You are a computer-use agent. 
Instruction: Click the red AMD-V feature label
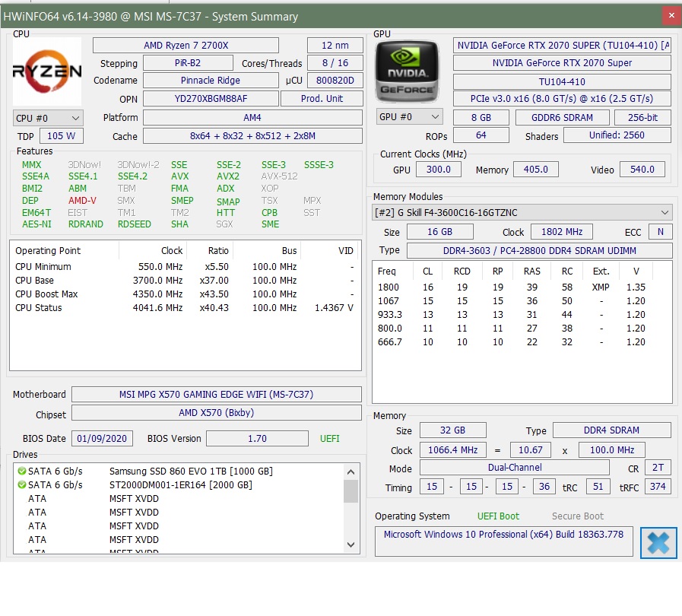point(82,201)
